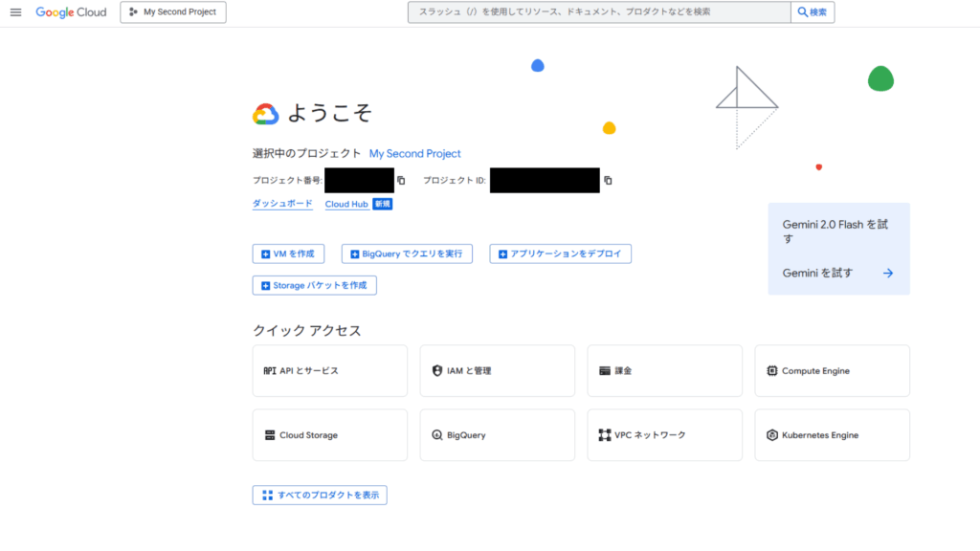Click アプリケーションをデプロイ button

click(561, 253)
